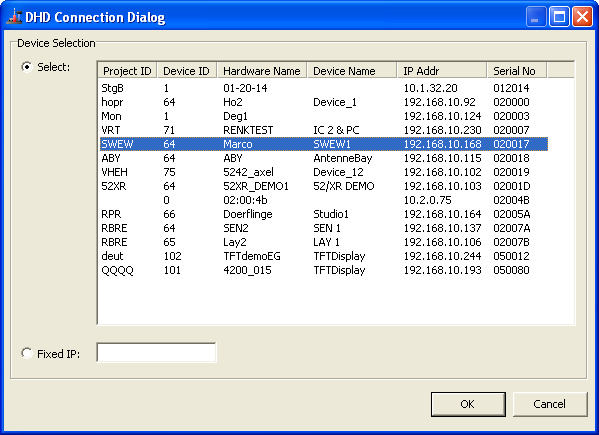Sort devices by IP Addr header
Viewport: 599px width, 435px height.
point(442,71)
